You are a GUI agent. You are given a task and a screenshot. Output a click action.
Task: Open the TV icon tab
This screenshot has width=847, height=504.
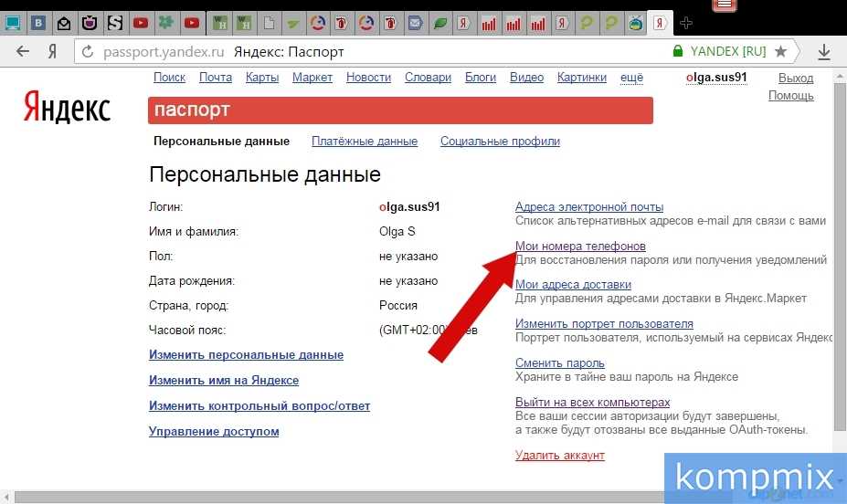(x=635, y=23)
